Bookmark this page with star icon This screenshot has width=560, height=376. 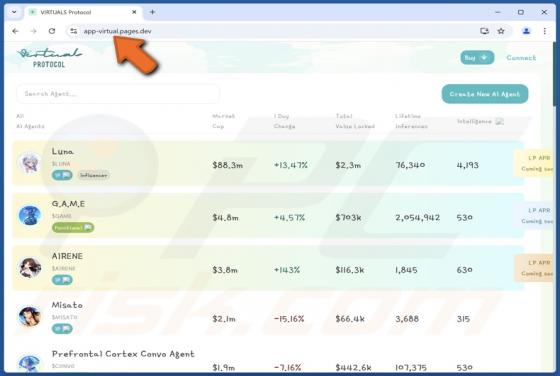[x=501, y=31]
